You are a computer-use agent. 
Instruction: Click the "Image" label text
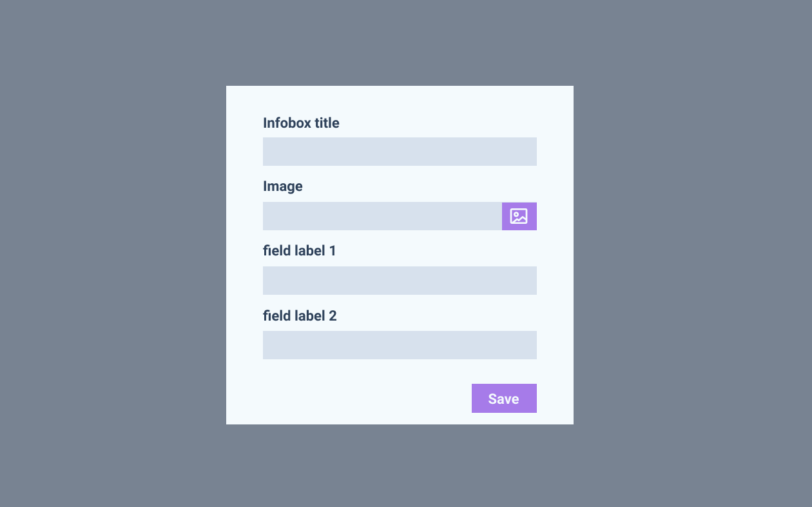(283, 186)
